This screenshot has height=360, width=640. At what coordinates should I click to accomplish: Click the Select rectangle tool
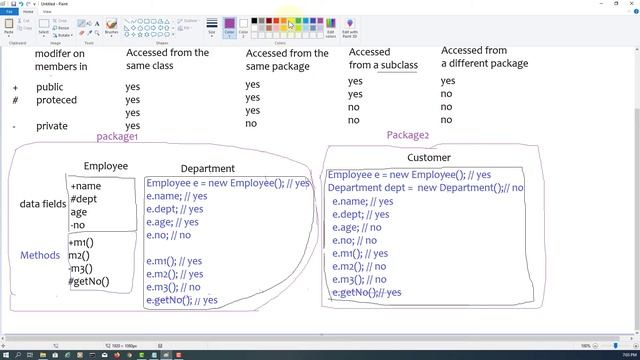[44, 24]
